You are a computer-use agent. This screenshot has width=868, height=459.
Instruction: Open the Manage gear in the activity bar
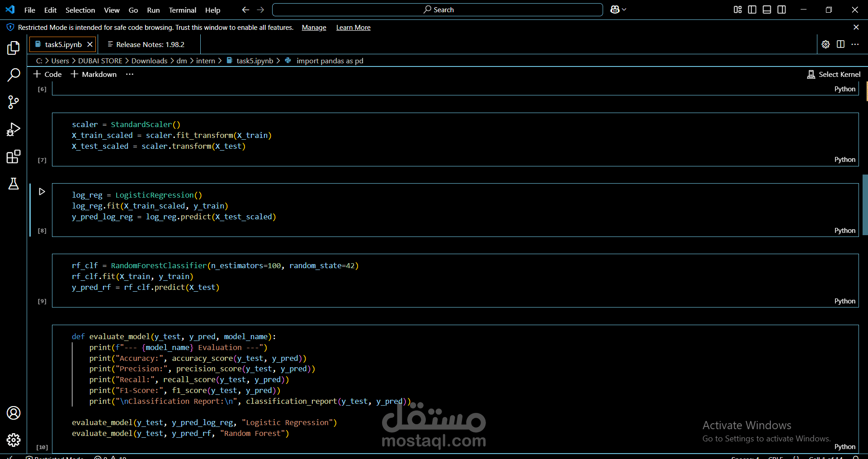pyautogui.click(x=14, y=440)
